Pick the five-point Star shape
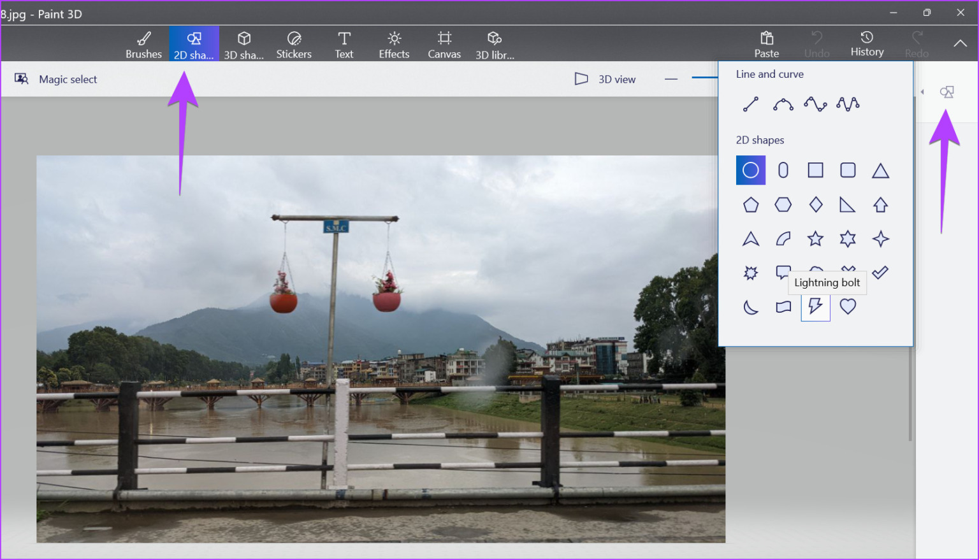This screenshot has height=560, width=979. [815, 238]
